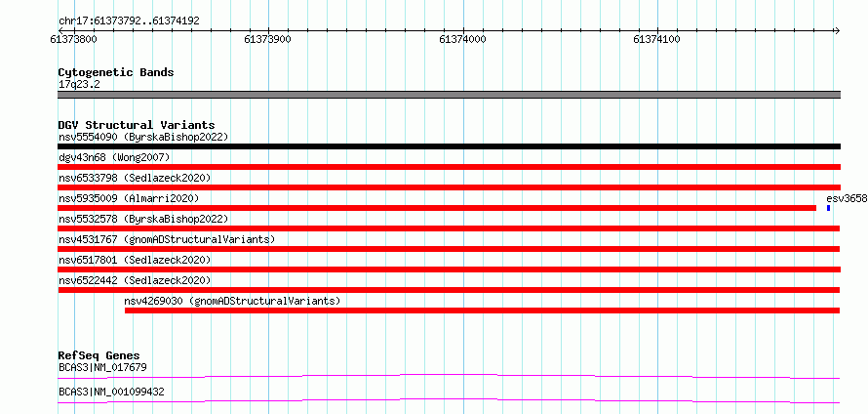Viewport: 868px width, 414px height.
Task: Select the red nsv4269030 variant bar
Action: point(482,310)
